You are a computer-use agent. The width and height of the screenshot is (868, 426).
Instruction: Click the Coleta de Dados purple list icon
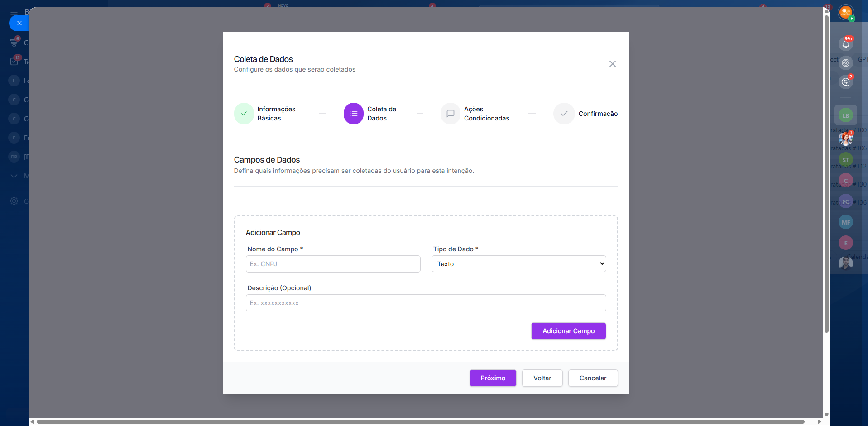pos(353,114)
